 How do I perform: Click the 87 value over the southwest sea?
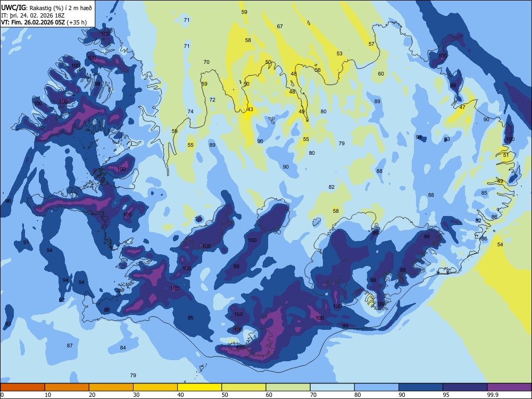point(70,345)
